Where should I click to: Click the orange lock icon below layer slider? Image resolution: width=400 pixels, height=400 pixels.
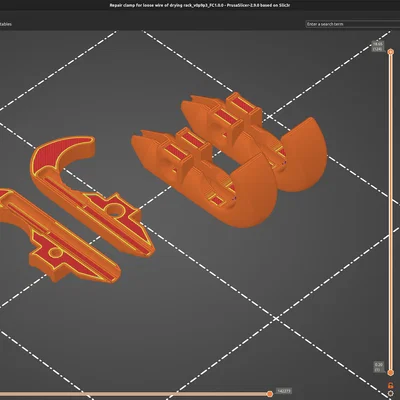coord(390,385)
